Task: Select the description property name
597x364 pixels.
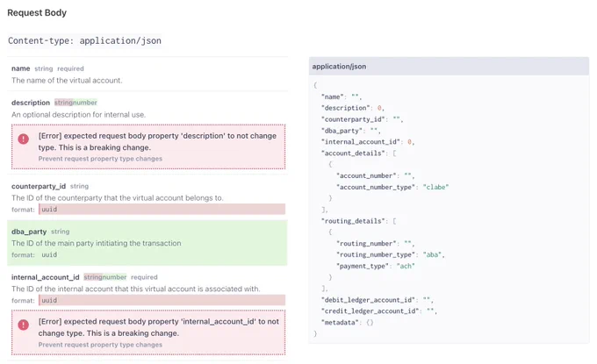Action: (31, 103)
